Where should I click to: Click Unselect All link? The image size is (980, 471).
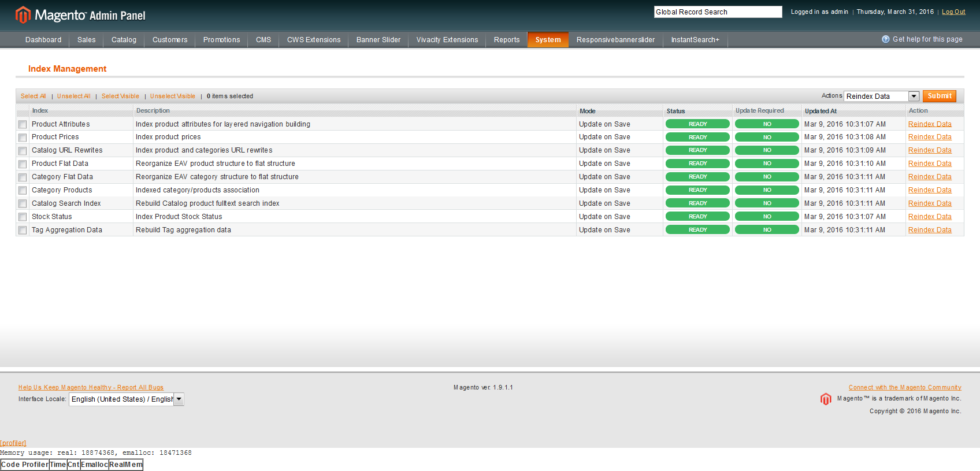(74, 96)
